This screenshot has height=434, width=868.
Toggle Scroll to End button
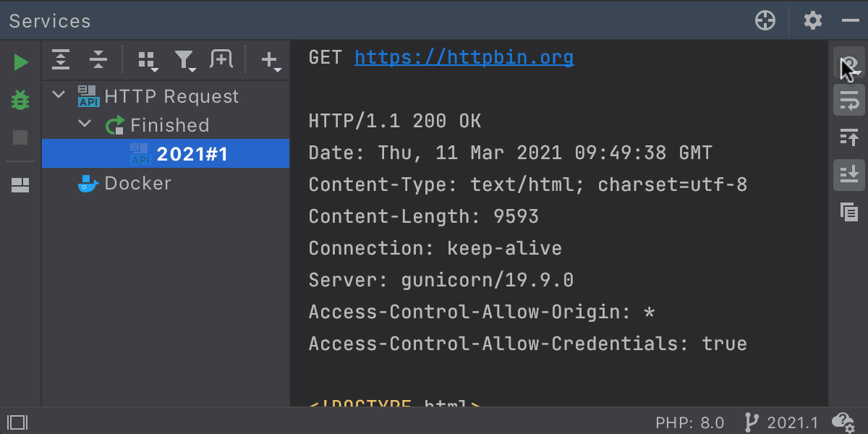849,175
